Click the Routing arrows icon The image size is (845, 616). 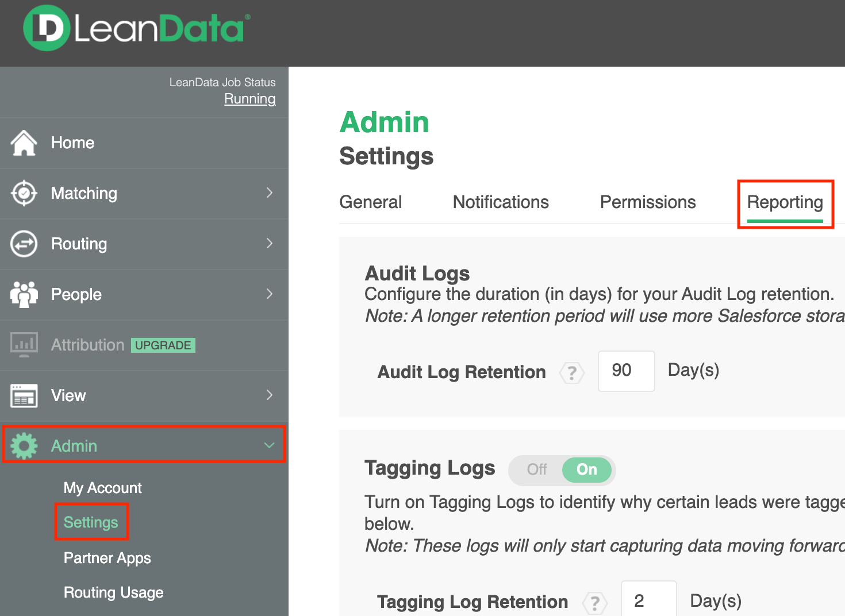24,244
